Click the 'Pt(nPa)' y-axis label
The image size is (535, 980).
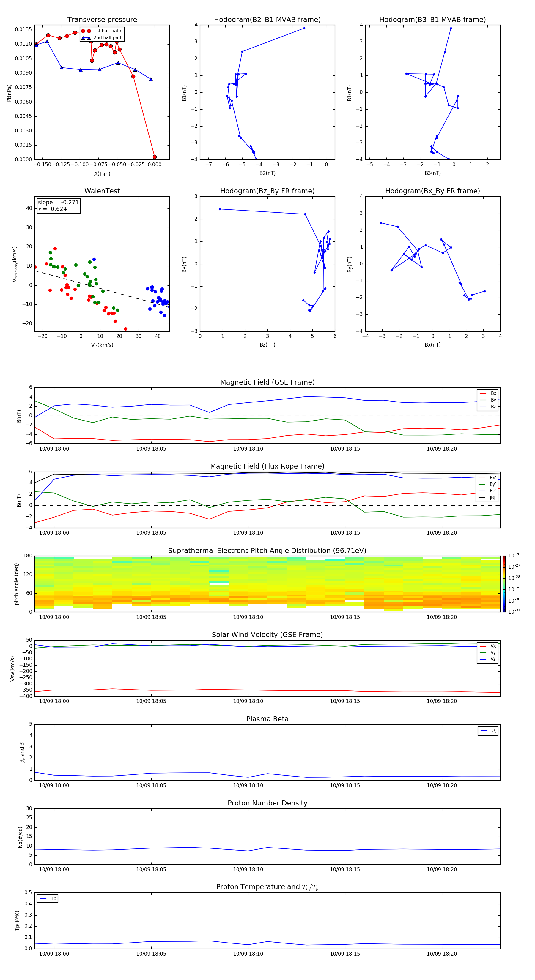[9, 93]
